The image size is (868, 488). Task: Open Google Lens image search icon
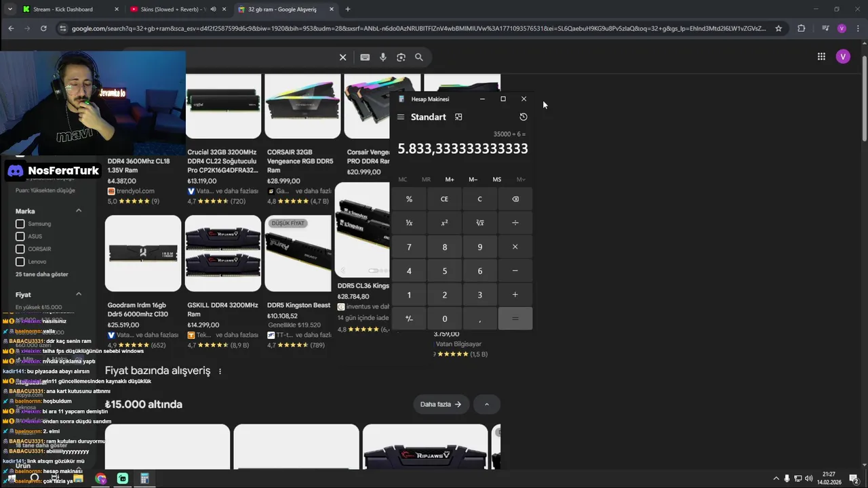[401, 58]
